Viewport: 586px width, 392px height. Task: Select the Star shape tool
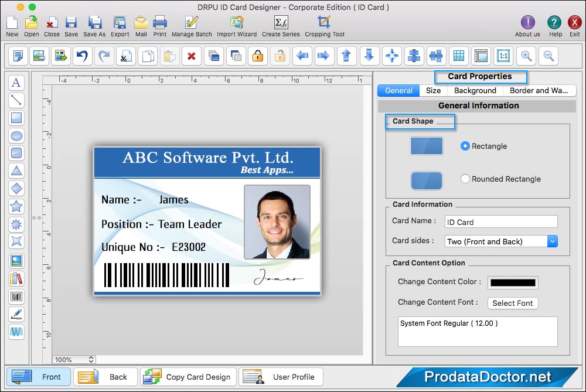[16, 206]
